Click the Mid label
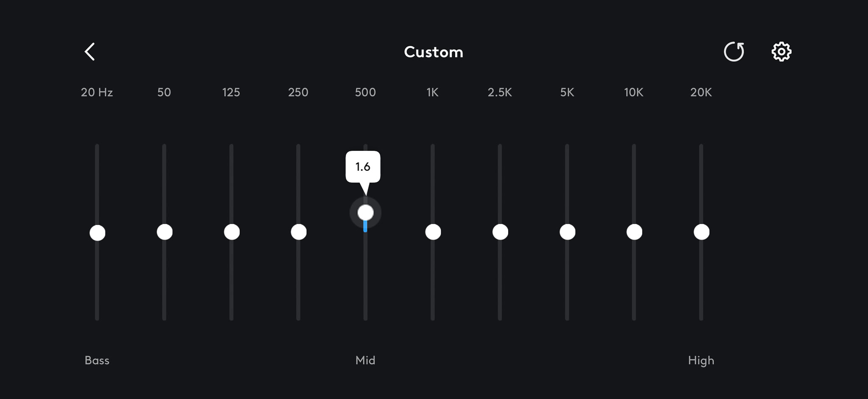 (365, 360)
